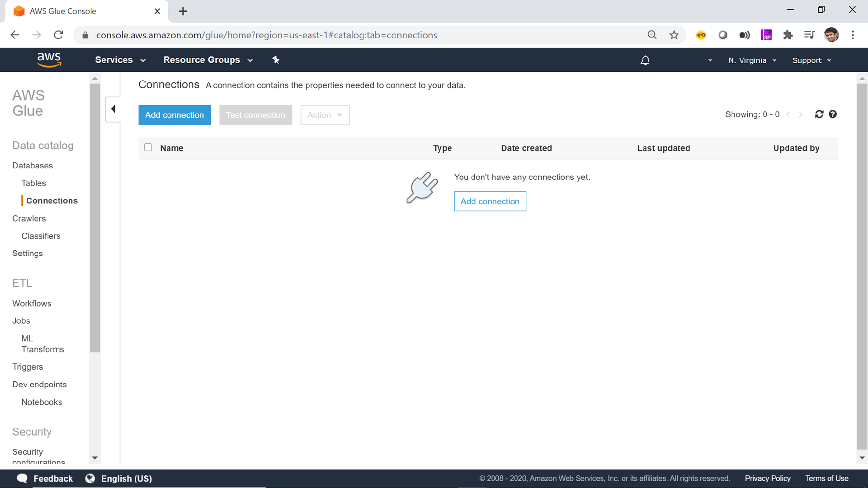Click the Feedback speech bubble icon
This screenshot has width=868, height=488.
pos(22,478)
